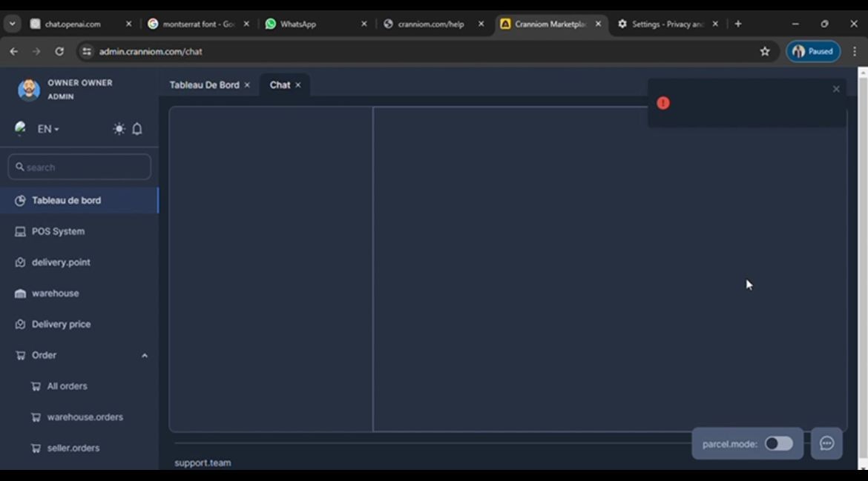Click the OWNER OWNER name text
This screenshot has width=868, height=481.
coord(79,83)
